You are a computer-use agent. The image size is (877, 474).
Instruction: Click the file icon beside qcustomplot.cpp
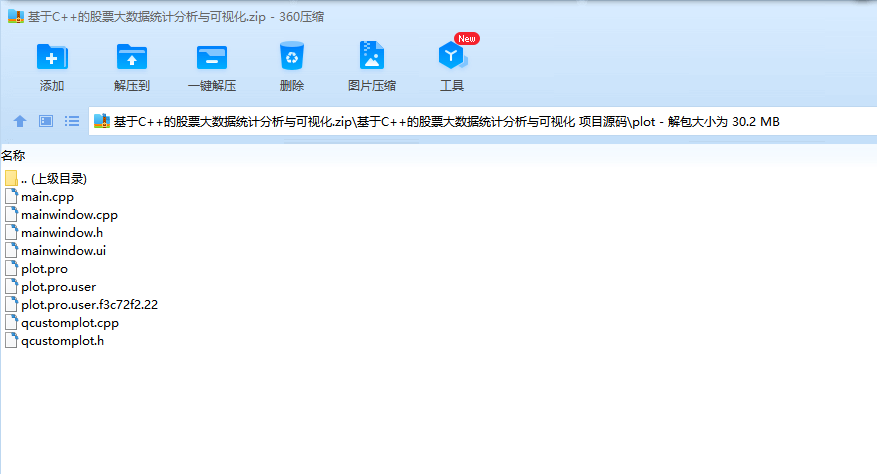pyautogui.click(x=11, y=322)
